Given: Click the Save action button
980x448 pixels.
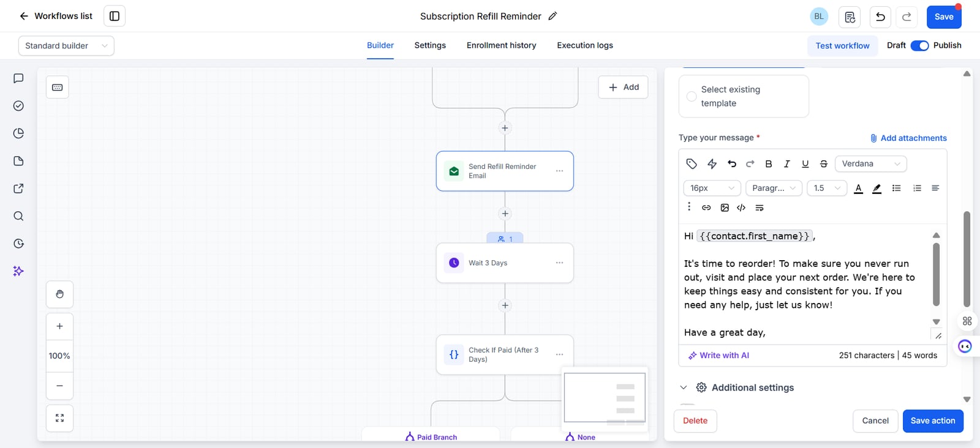Looking at the screenshot, I should click(x=933, y=420).
